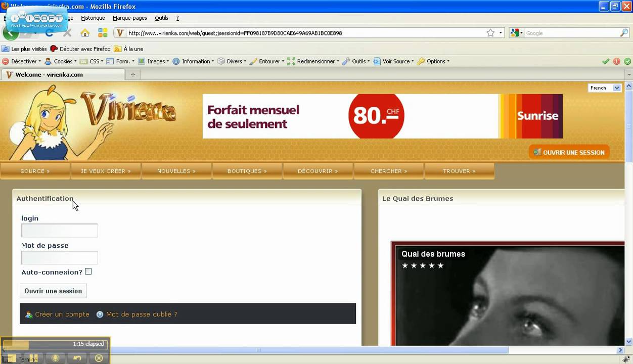Open the colored grid icon beside Home
Image resolution: width=633 pixels, height=364 pixels.
(x=103, y=33)
